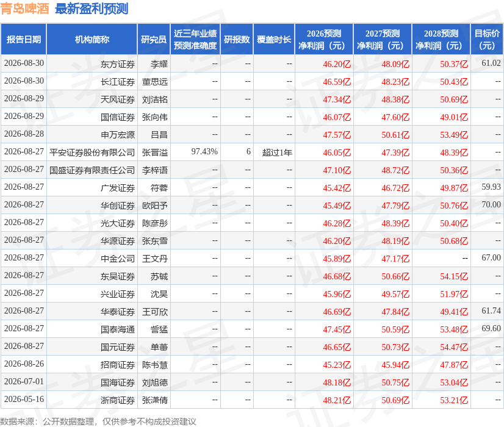The height and width of the screenshot is (427, 504).
Task: Click the 近三年业绩预测准确度 header
Action: click(195, 39)
